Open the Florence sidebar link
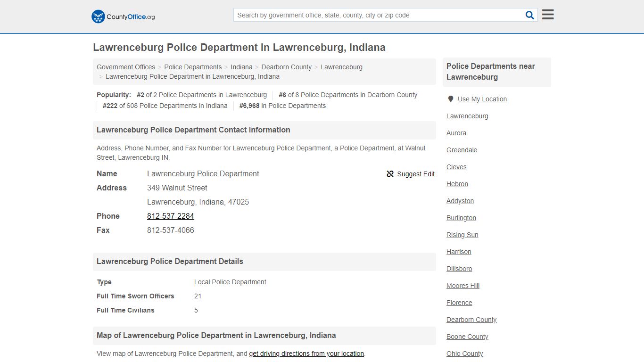Image resolution: width=644 pixels, height=362 pixels. (459, 303)
